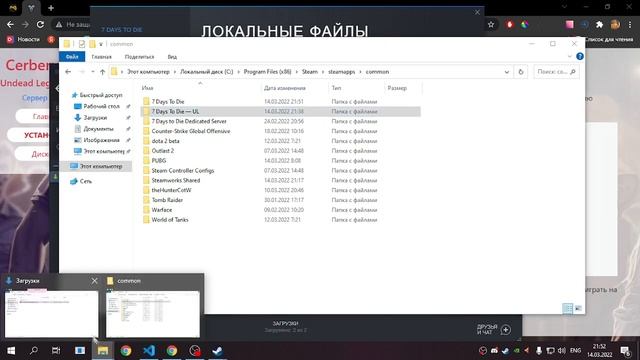Open the Поделиться ribbon tab
The image size is (640, 360).
(139, 57)
